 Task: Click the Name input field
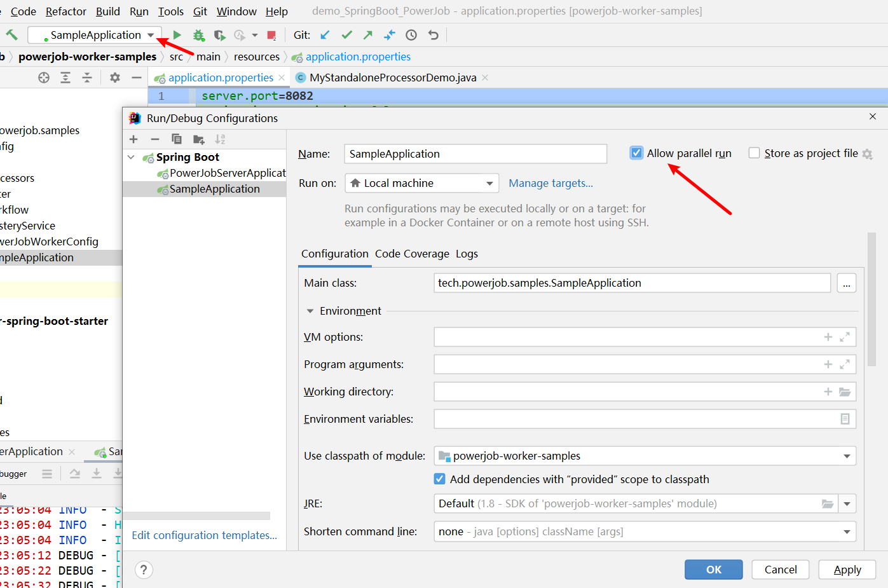tap(475, 154)
